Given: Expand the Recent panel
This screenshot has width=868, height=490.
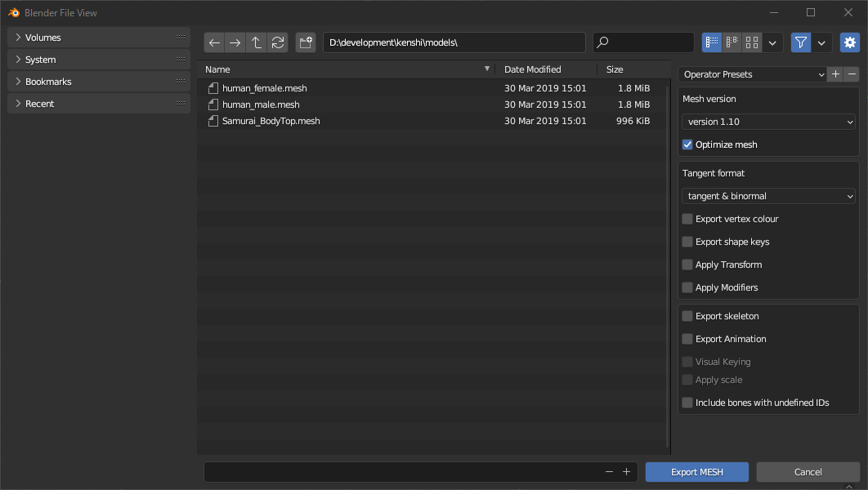Looking at the screenshot, I should [99, 104].
